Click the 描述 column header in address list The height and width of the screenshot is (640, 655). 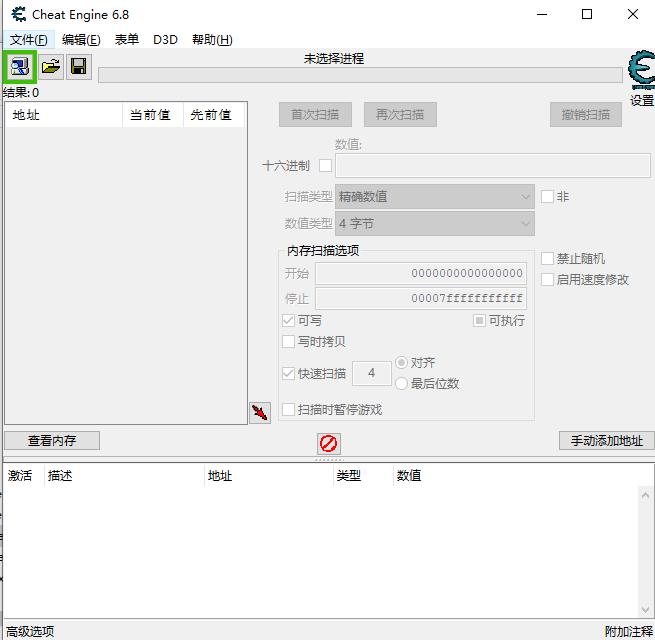point(124,476)
